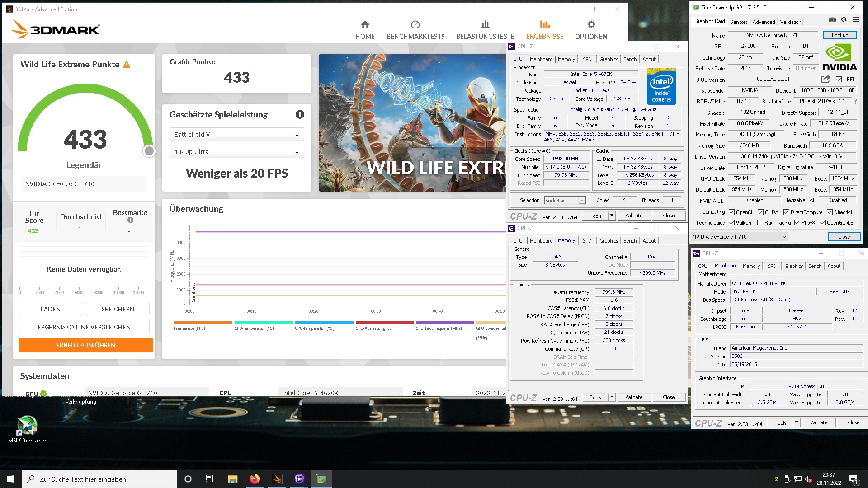Click Wild Life Extreme preview image
The height and width of the screenshot is (488, 868).
point(412,123)
